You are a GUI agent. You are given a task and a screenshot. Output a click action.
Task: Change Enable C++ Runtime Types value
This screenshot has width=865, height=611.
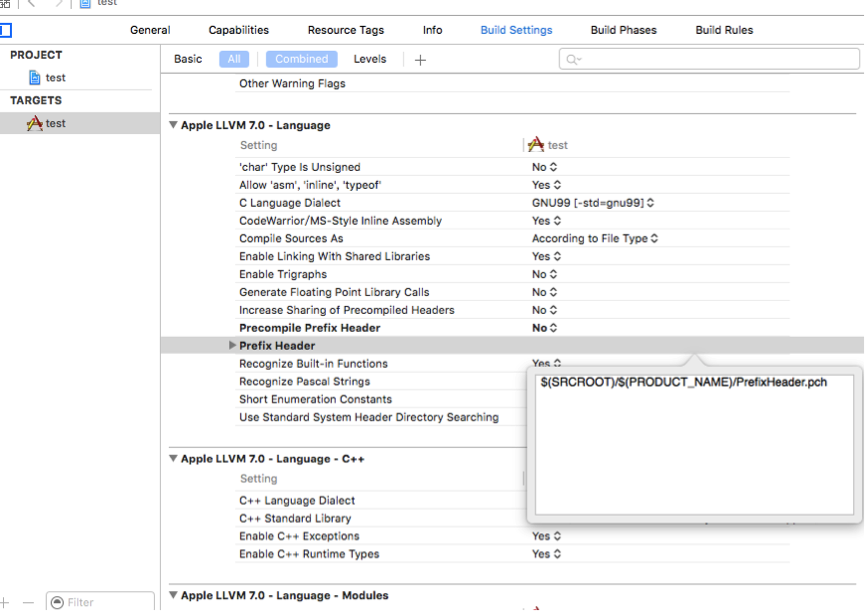(546, 554)
